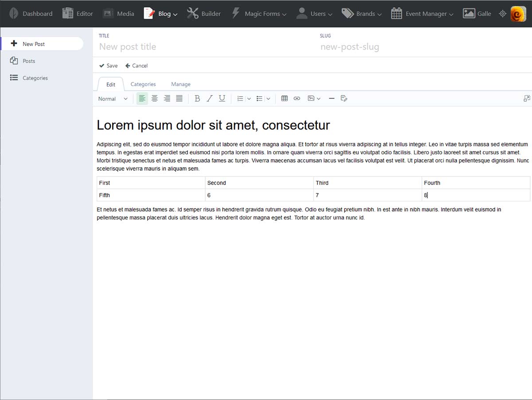Click the Gallery image icon
The image size is (532, 400).
[469, 13]
